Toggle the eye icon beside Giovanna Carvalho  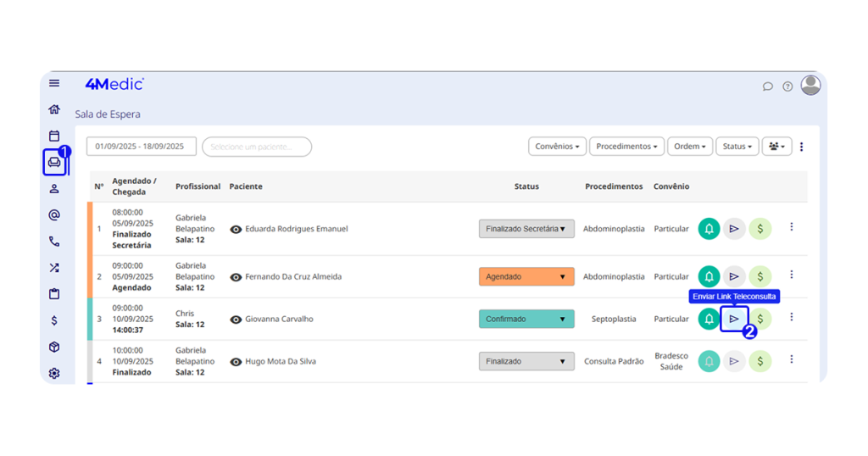pyautogui.click(x=236, y=320)
